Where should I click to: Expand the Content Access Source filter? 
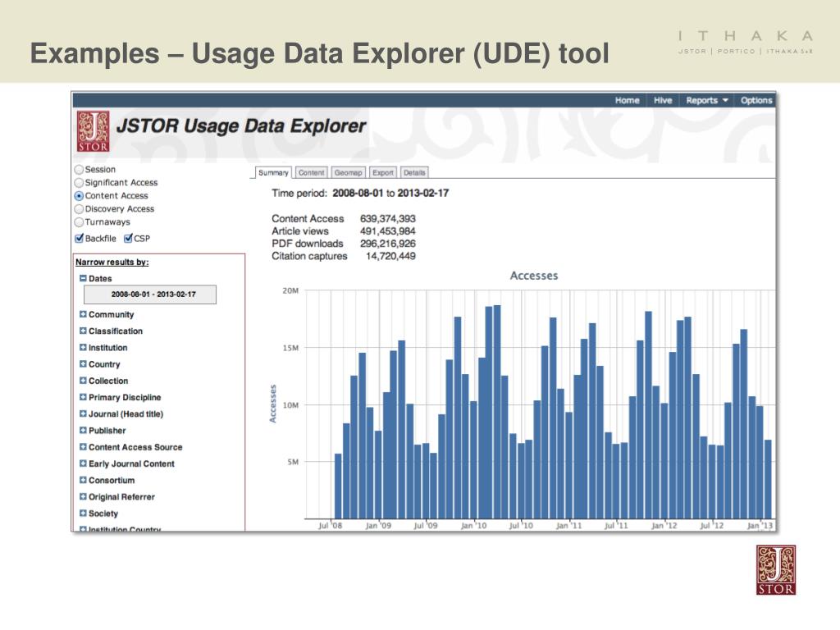click(x=83, y=447)
